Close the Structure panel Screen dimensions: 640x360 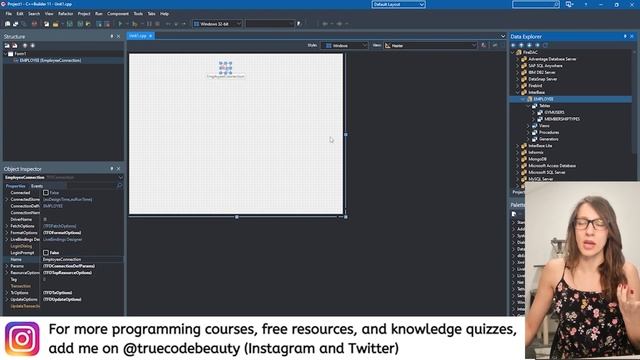pos(119,36)
